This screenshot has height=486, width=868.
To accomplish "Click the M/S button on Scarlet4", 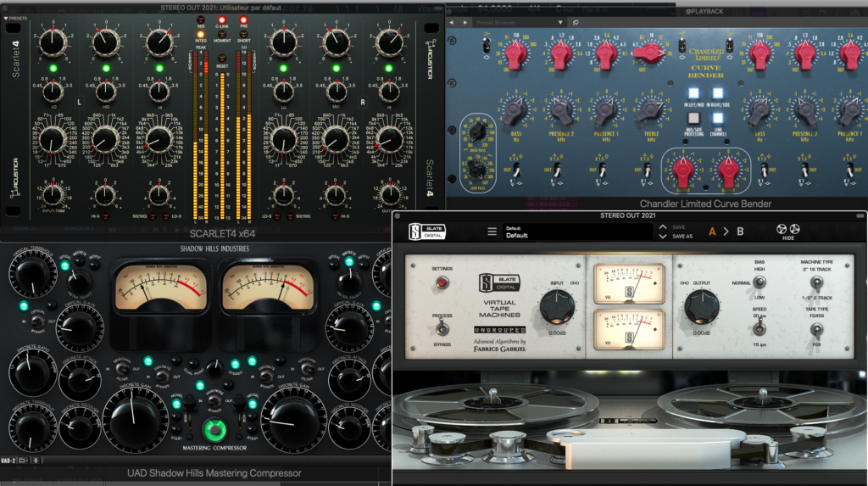I will coord(200,20).
